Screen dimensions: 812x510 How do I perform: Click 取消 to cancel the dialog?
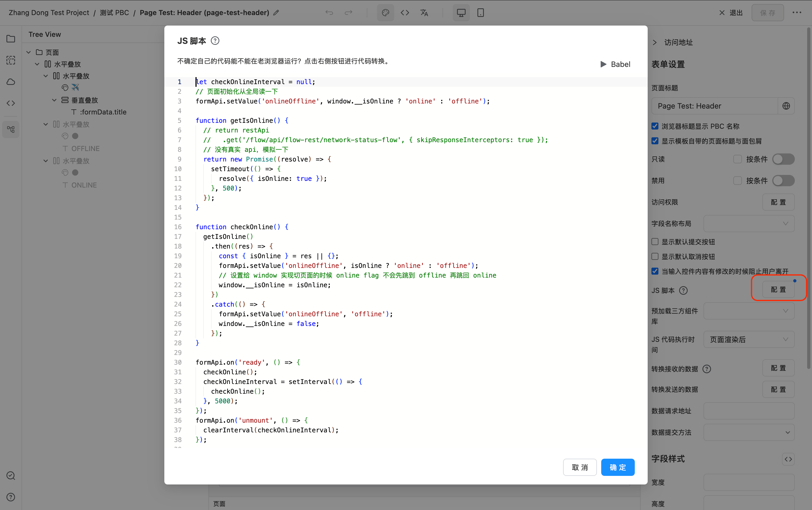point(580,467)
